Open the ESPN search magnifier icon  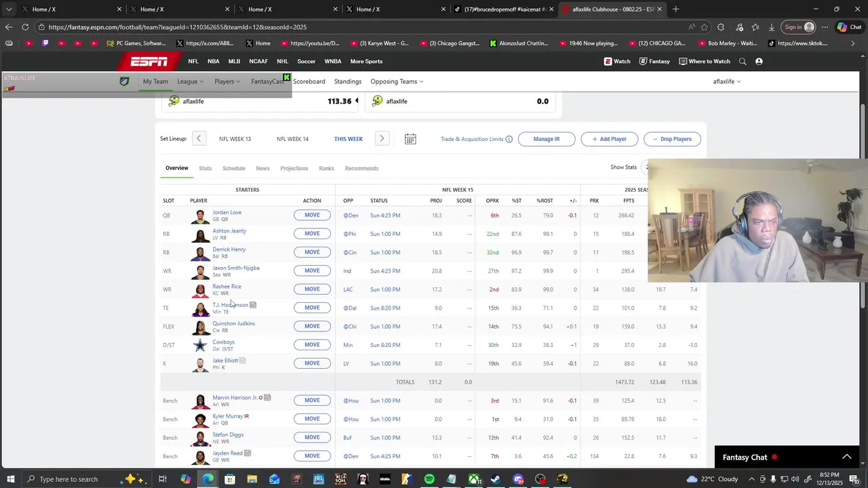[743, 61]
